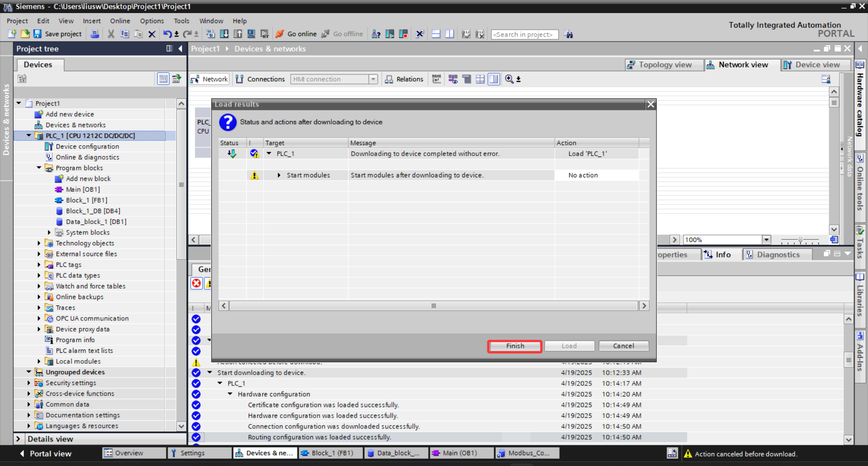868x466 pixels.
Task: Click the Split editor vertically icon
Action: (x=449, y=34)
